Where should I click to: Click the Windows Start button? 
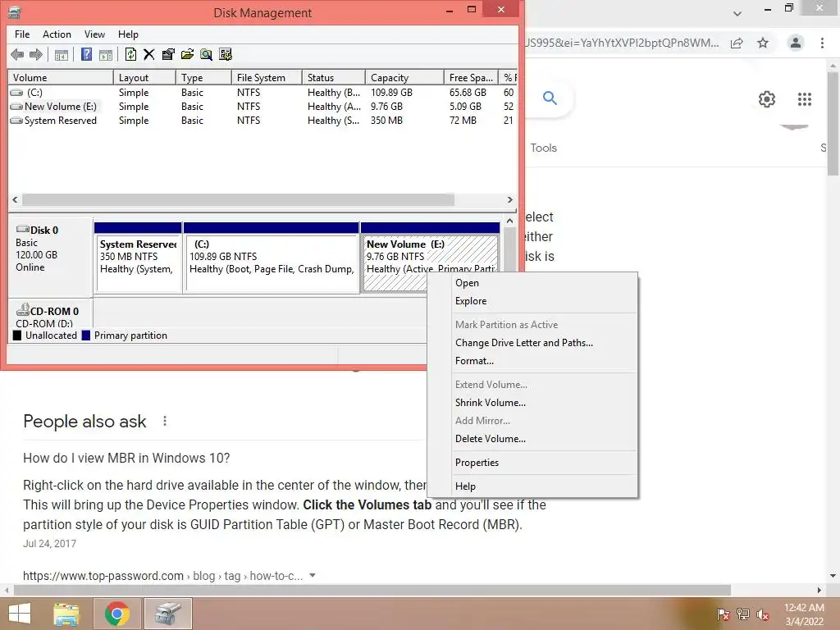pos(20,614)
